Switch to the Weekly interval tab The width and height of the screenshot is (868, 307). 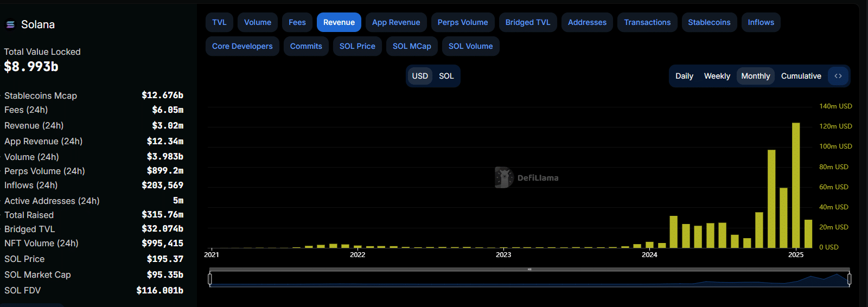717,76
